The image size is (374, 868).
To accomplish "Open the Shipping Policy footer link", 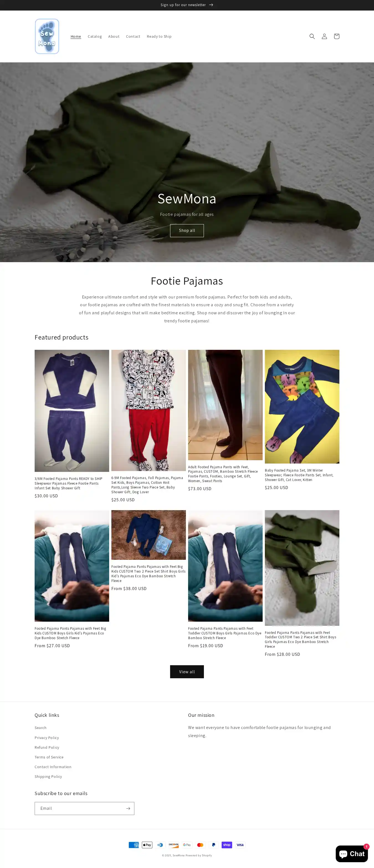I will point(48,776).
